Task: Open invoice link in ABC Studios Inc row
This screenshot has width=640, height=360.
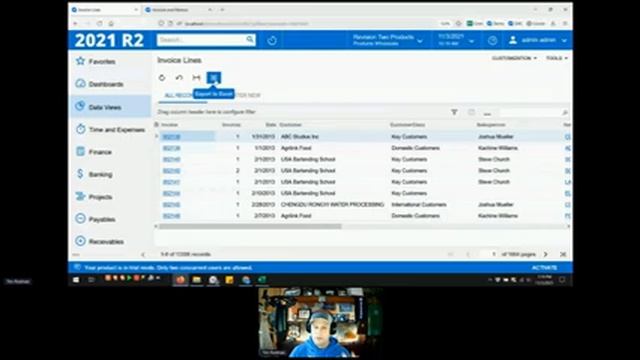Action: (x=171, y=137)
